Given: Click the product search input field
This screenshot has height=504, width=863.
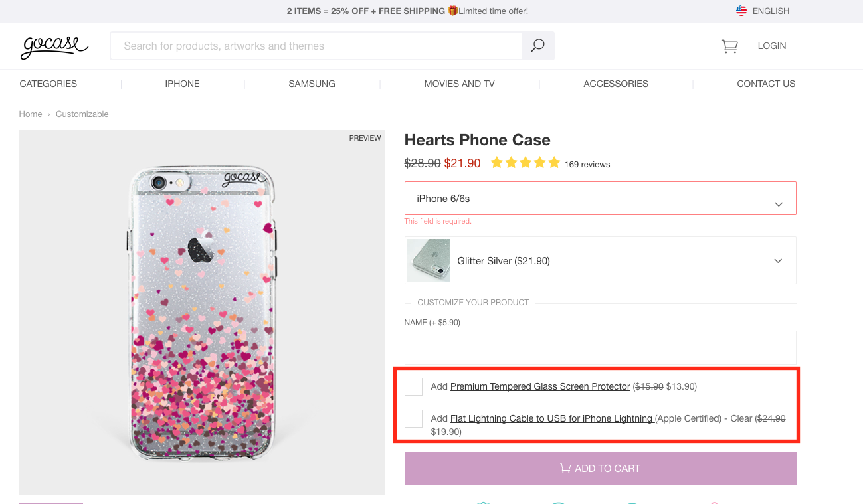Looking at the screenshot, I should tap(316, 46).
